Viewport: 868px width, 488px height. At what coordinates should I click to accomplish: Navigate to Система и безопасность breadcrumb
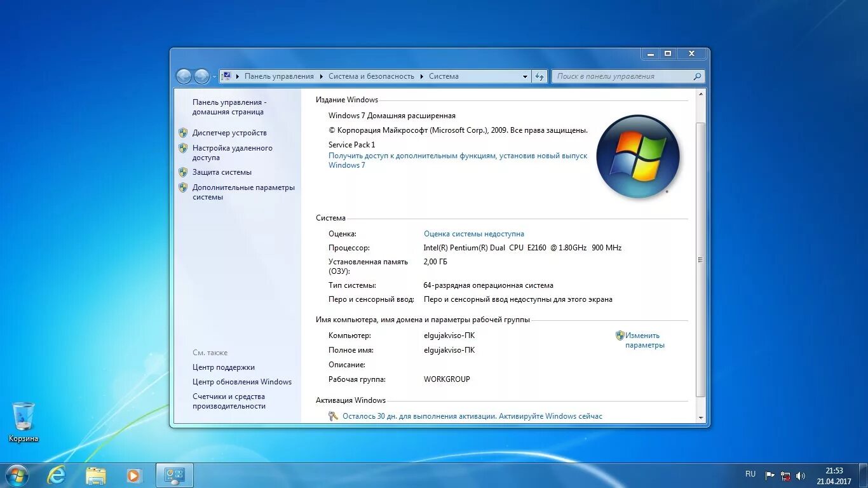[372, 76]
